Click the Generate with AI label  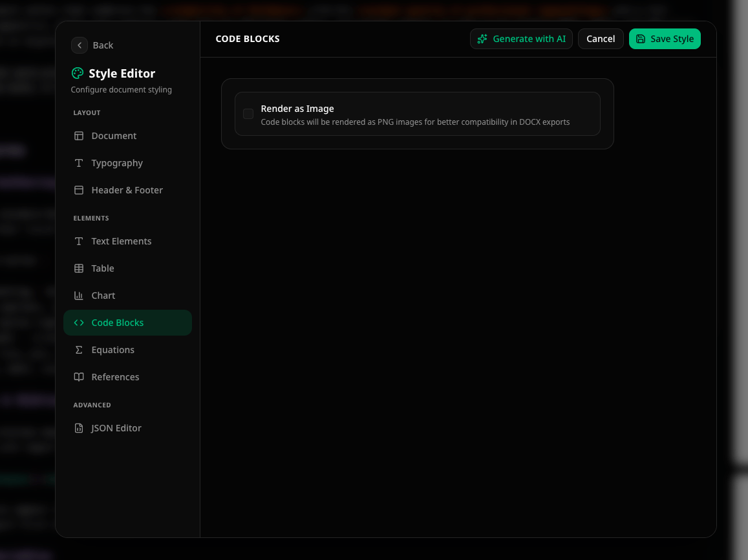(x=529, y=39)
